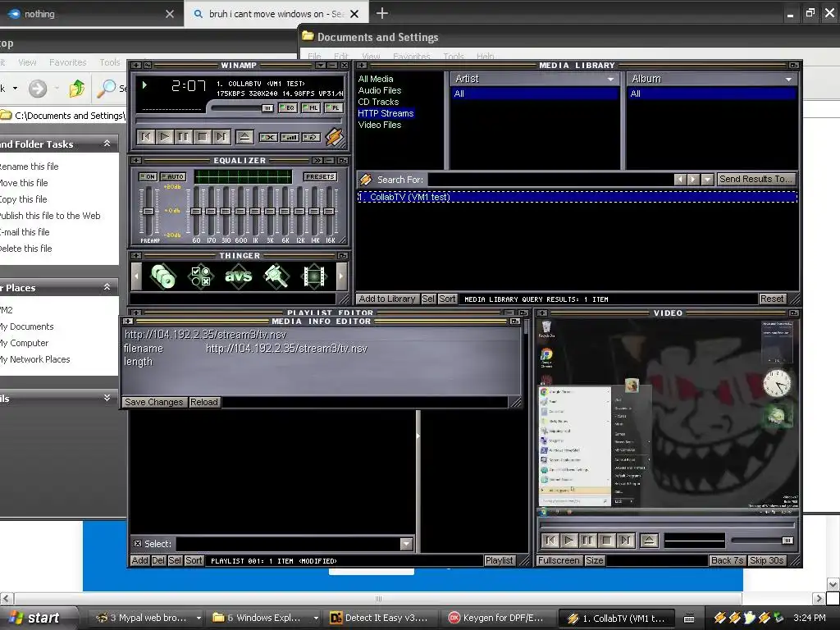Open Back button dropdown arrow in Explorer
This screenshot has width=840, height=630.
(x=15, y=89)
